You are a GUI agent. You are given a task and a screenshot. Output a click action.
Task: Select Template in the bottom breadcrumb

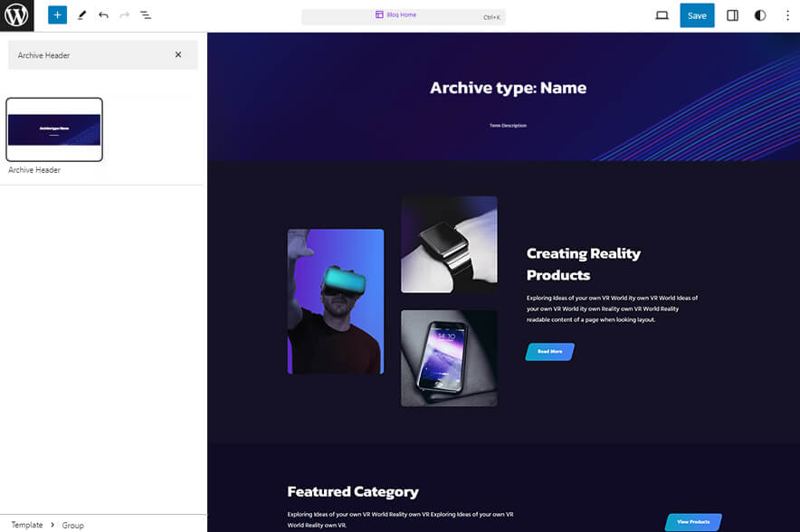[x=25, y=525]
